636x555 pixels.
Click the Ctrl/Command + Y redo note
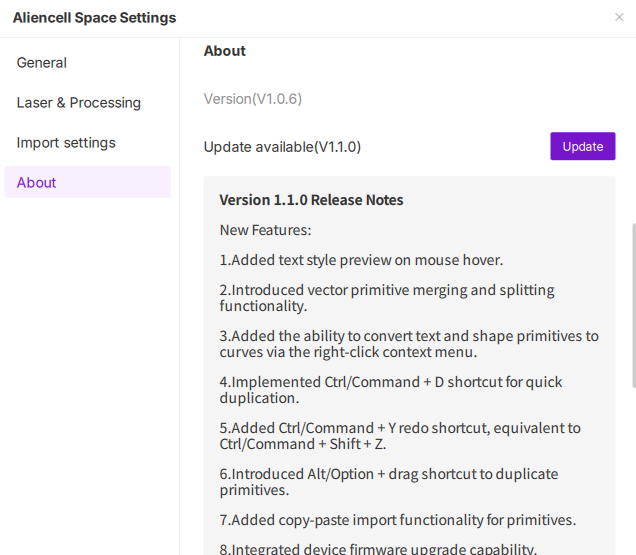(399, 436)
